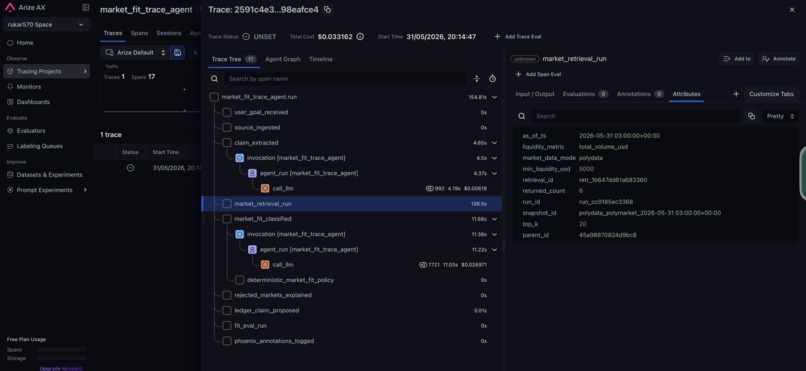This screenshot has height=371, width=806.
Task: Open the Pretty format dropdown
Action: tap(780, 116)
